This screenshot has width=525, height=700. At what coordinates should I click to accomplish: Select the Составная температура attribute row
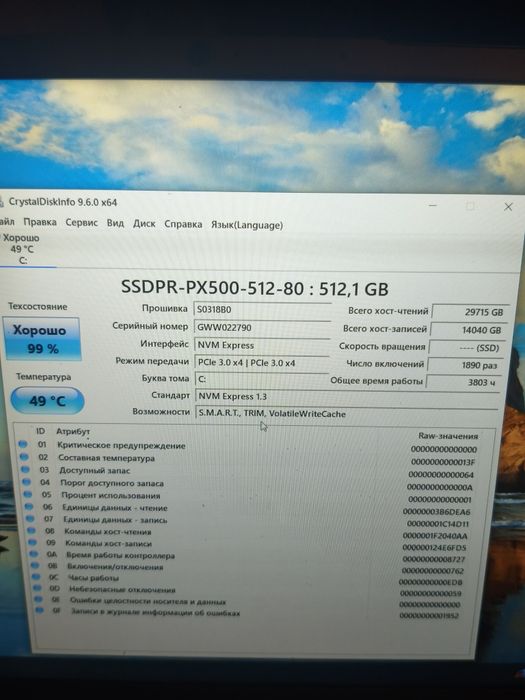click(x=249, y=459)
